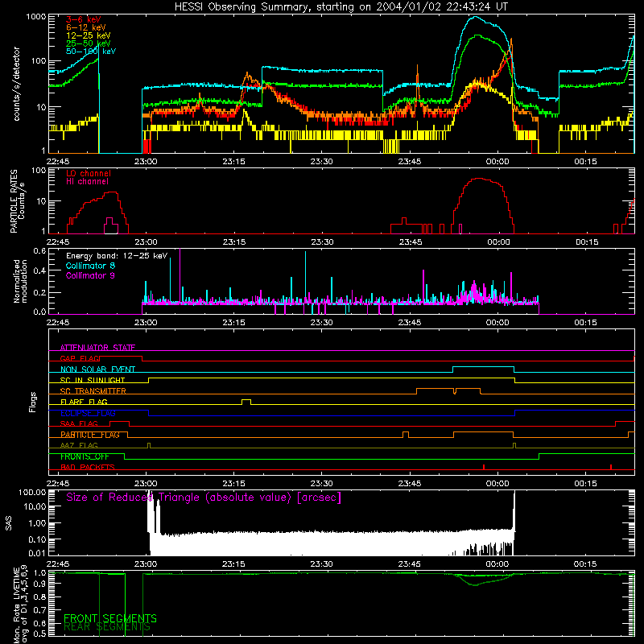Click the 0.7 tick on livetime axis
The width and height of the screenshot is (644, 644).
pyautogui.click(x=39, y=610)
